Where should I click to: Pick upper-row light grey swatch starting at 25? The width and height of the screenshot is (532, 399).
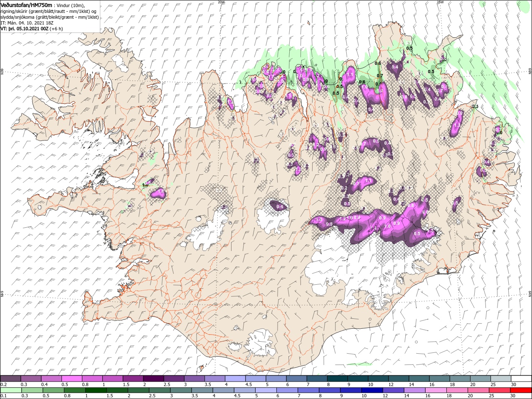point(501,379)
